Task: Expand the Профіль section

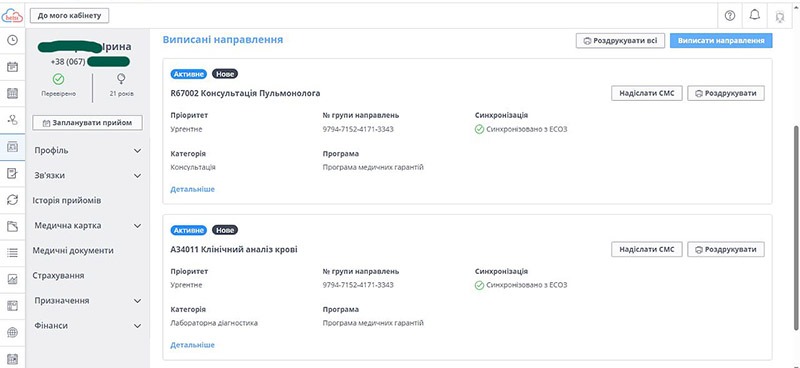Action: 87,151
